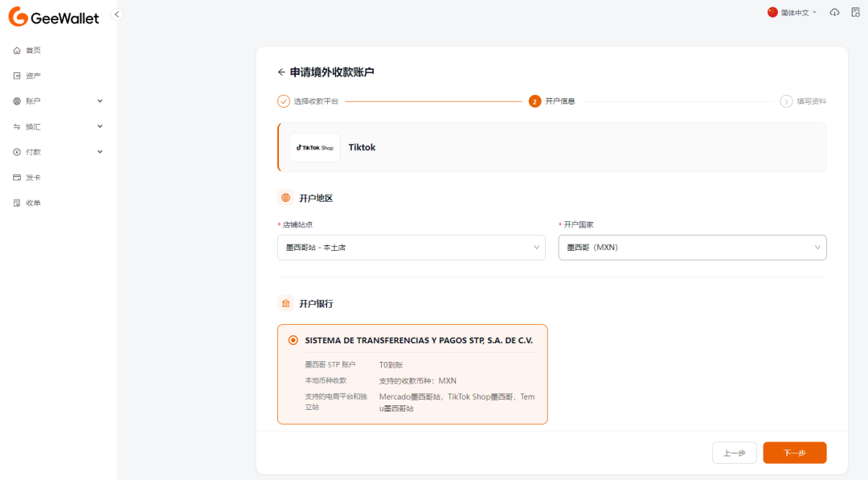The image size is (868, 480).
Task: Click the step 3 circle indicator
Action: pos(786,101)
